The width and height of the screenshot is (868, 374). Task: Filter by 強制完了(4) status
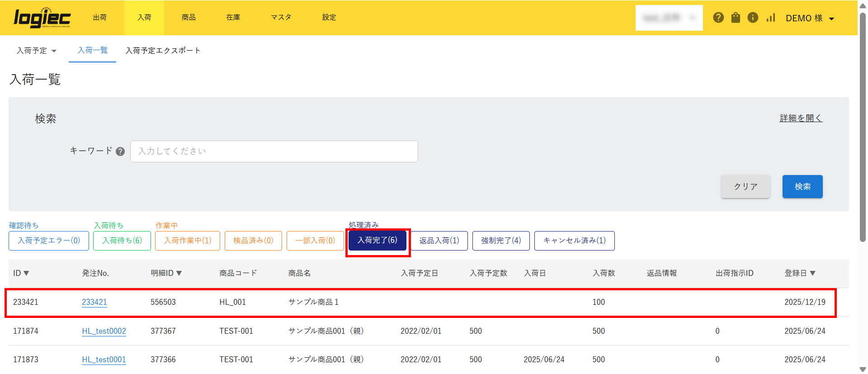tap(501, 241)
